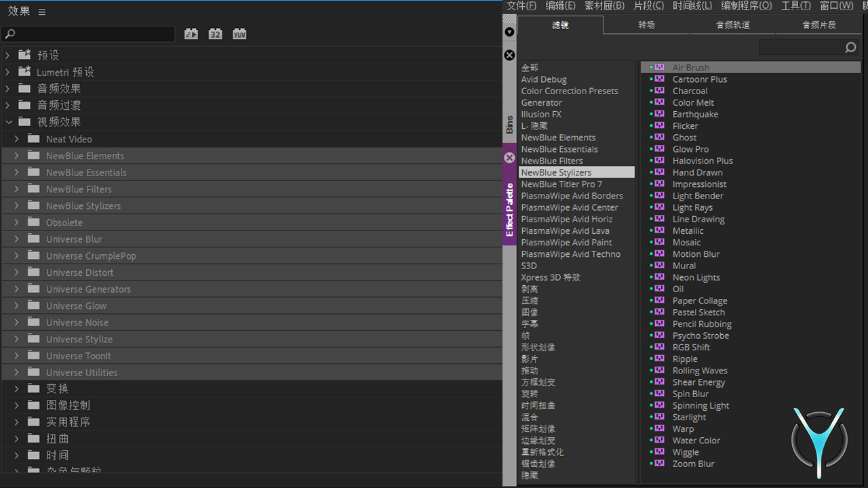Screen dimensions: 868x488
Task: Open the 窗口(W) menu
Action: [836, 6]
